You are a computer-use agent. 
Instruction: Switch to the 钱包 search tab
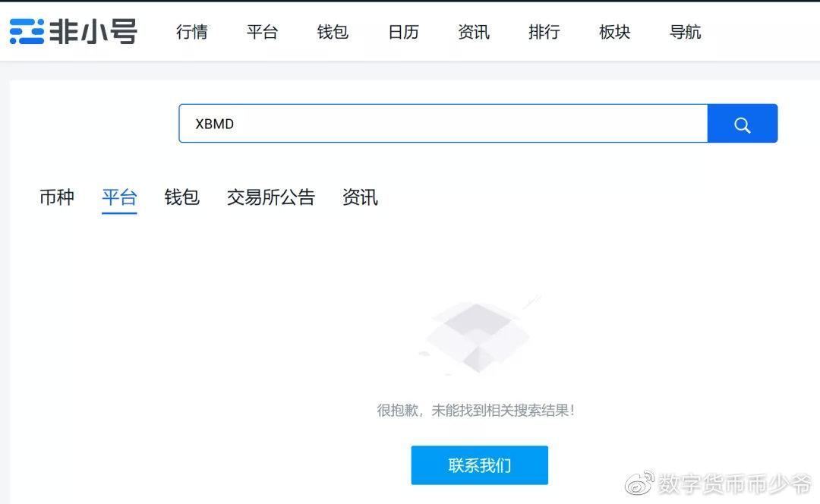click(x=181, y=197)
